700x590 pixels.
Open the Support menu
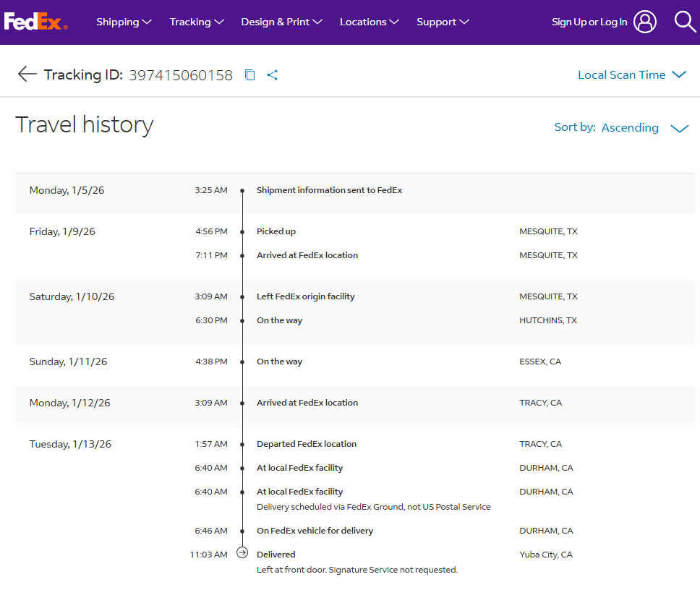click(443, 22)
